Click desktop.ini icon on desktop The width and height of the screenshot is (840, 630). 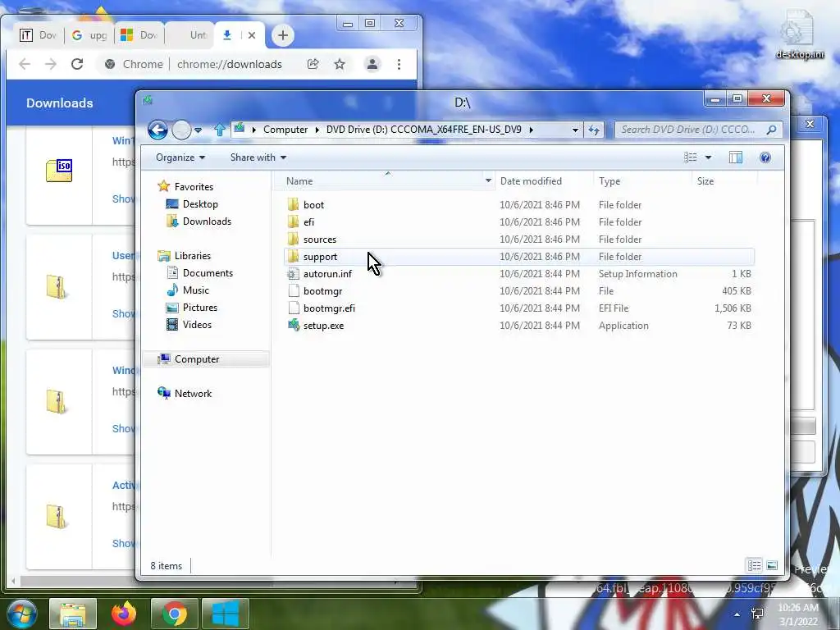click(x=799, y=34)
